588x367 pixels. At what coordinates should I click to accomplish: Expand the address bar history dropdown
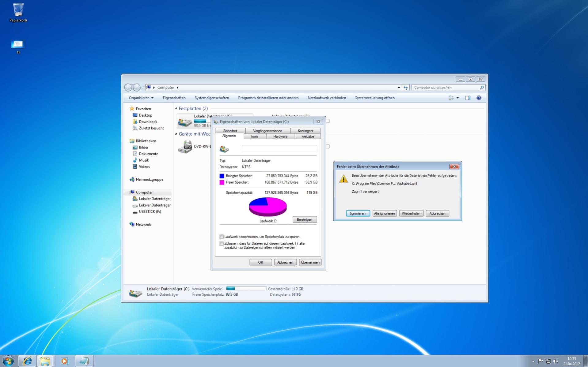coord(399,88)
